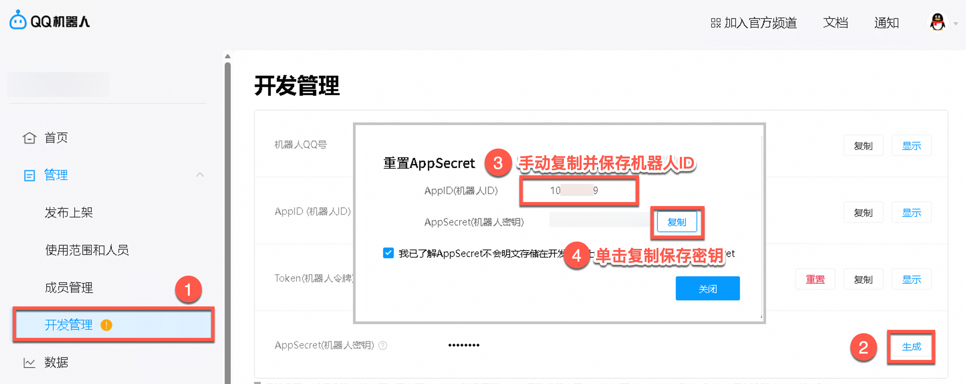
Task: Click red 重置 button for Token
Action: pyautogui.click(x=815, y=279)
